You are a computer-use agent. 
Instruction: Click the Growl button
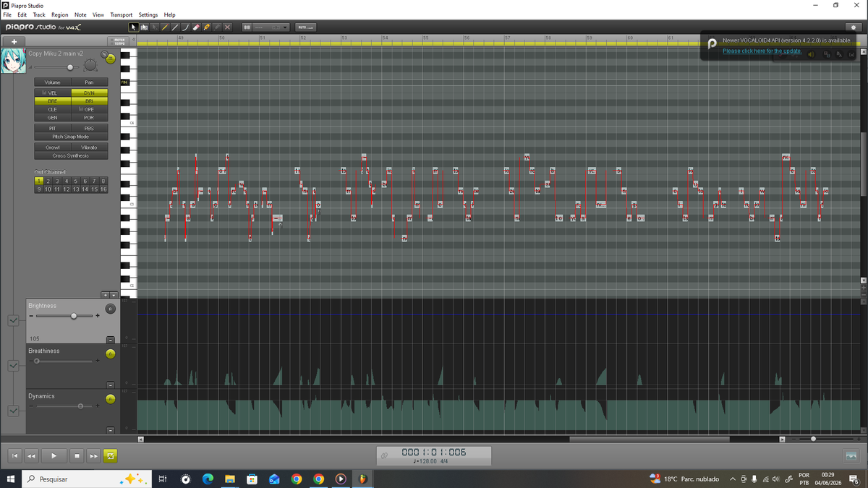tap(53, 147)
